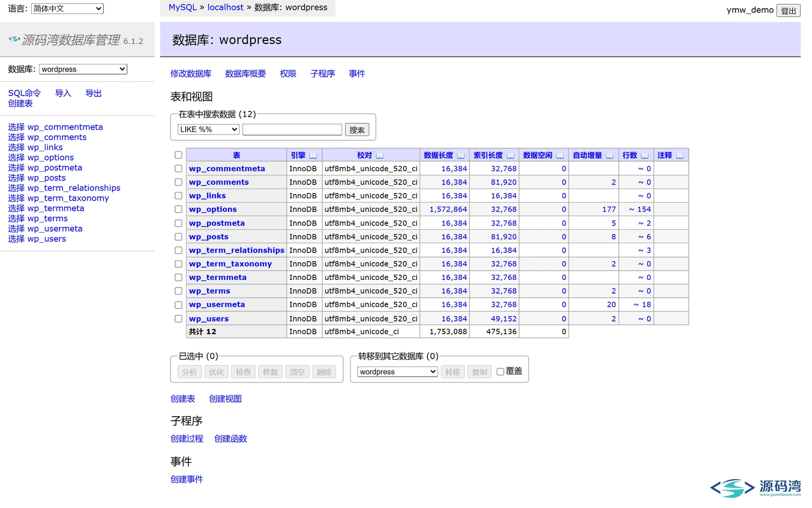Open help icon next to 索引长度 column

pos(511,155)
